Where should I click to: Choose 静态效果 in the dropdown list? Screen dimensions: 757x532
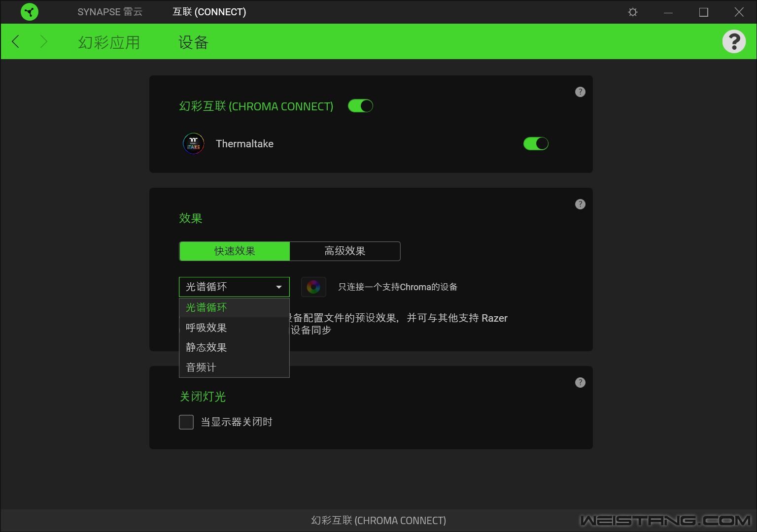coord(234,347)
